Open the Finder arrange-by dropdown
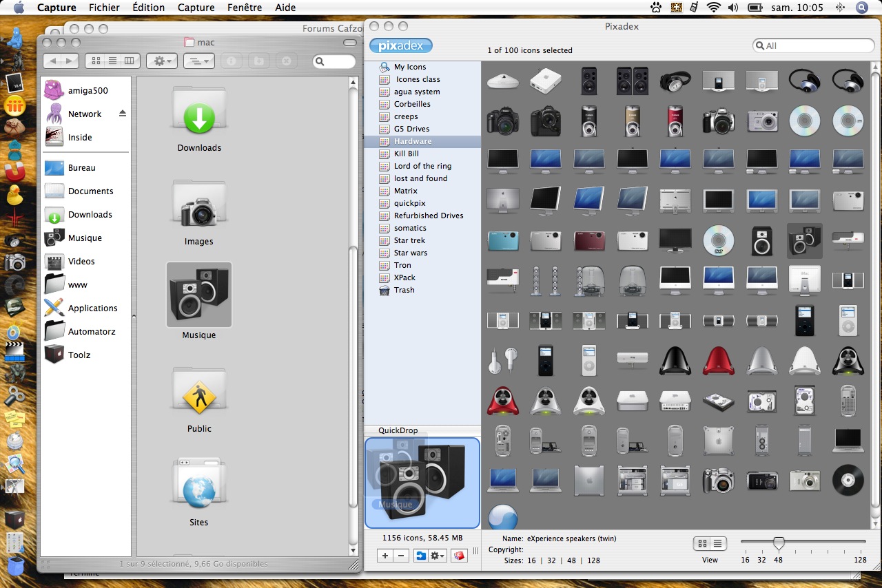The height and width of the screenshot is (588, 882). (199, 61)
